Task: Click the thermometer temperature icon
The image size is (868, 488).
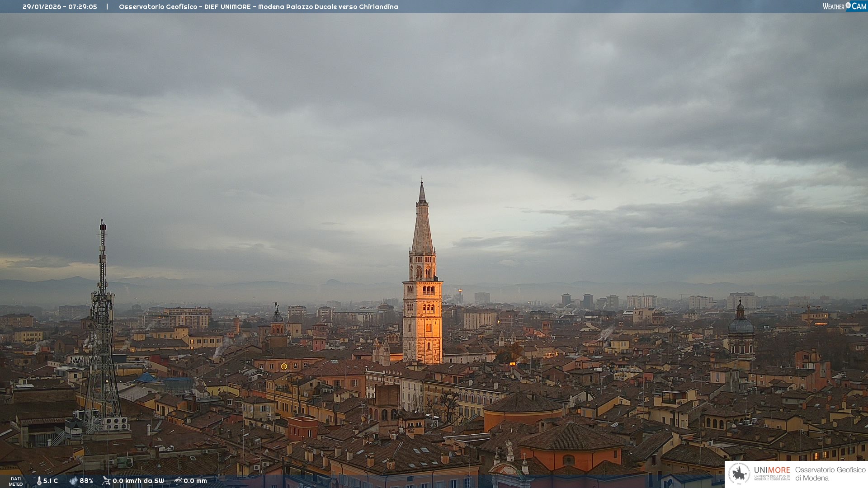Action: (x=39, y=481)
